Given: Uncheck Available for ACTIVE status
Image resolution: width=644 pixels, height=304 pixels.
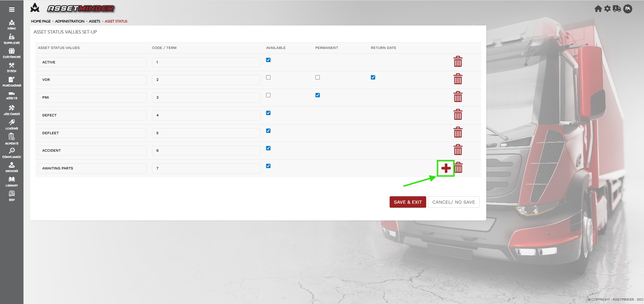Looking at the screenshot, I should click(x=268, y=60).
